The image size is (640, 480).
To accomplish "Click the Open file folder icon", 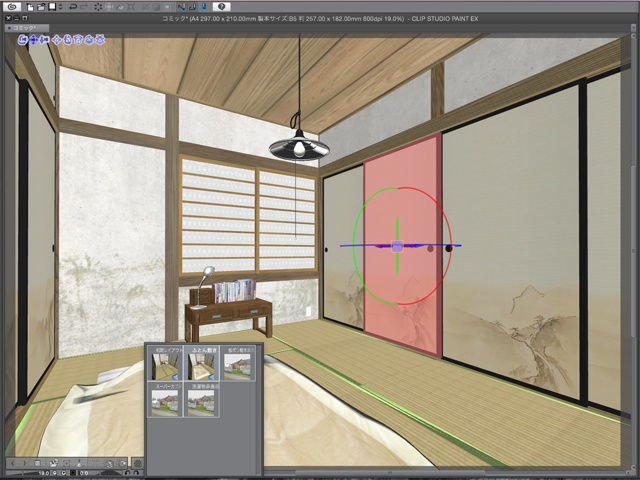I will pyautogui.click(x=41, y=7).
